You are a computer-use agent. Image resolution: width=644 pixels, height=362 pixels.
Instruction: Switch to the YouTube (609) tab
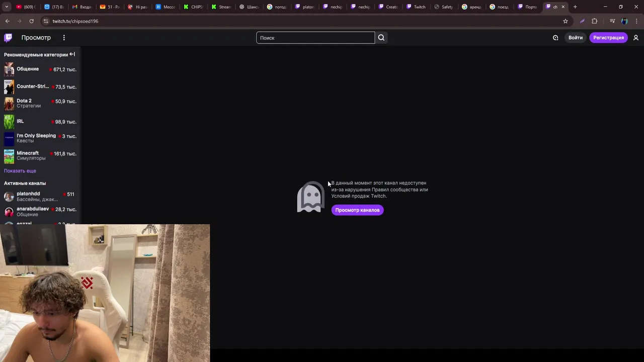point(25,7)
